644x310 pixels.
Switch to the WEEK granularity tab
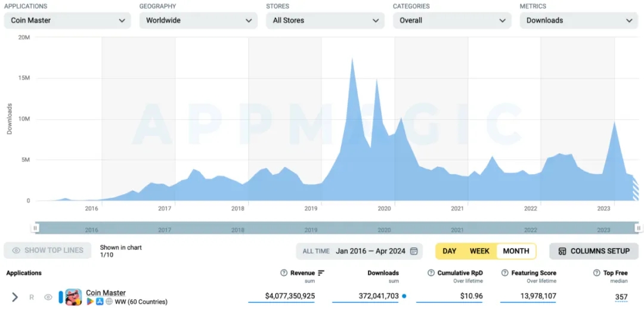pyautogui.click(x=479, y=251)
